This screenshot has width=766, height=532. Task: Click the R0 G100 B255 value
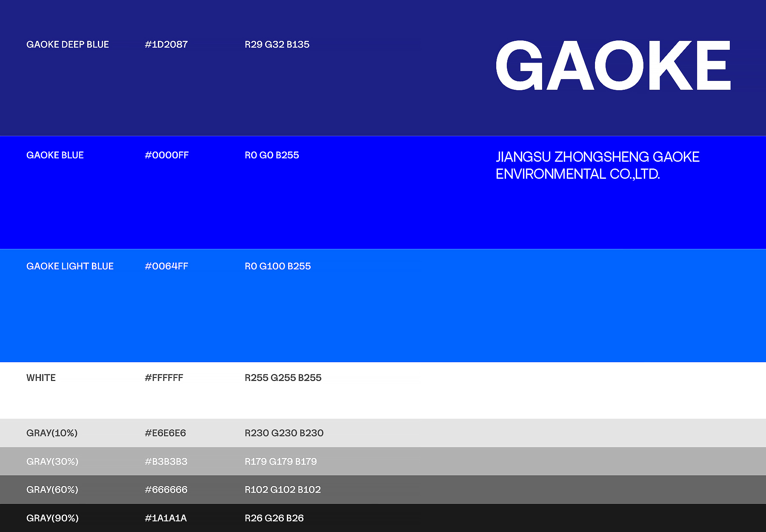(x=278, y=266)
